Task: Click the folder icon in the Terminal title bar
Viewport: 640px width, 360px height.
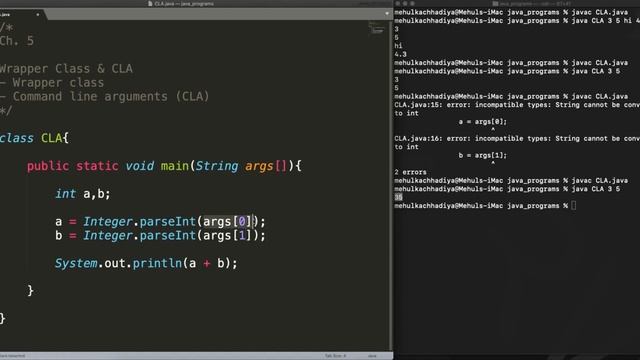Action: (x=495, y=4)
